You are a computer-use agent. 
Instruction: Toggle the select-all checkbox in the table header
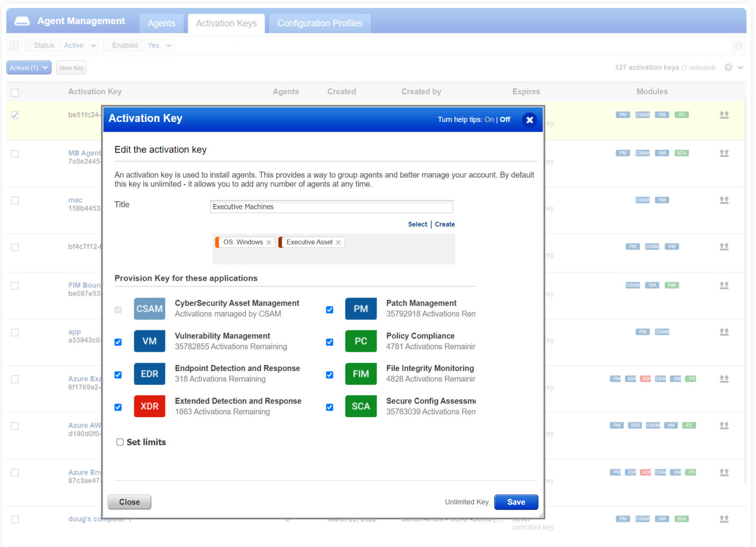coord(14,92)
